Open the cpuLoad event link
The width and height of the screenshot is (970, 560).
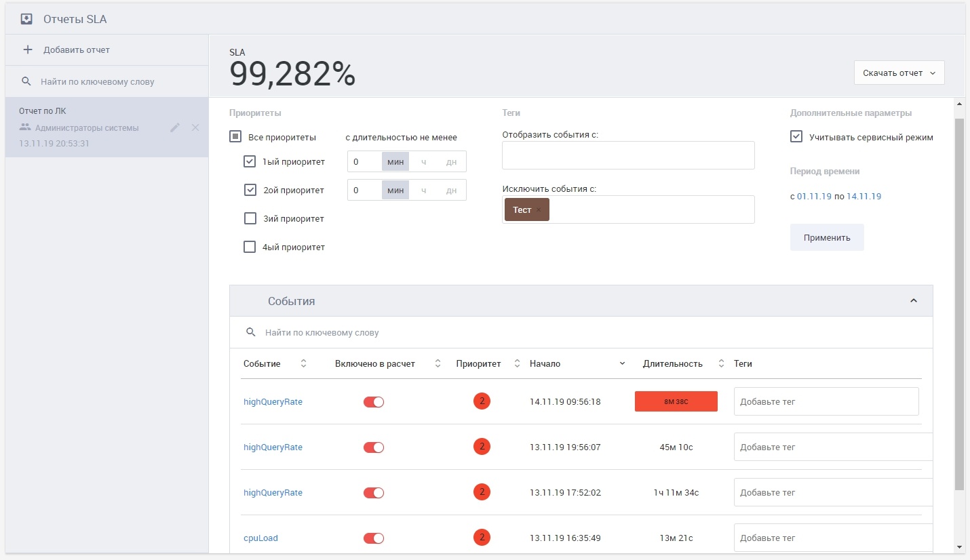(x=260, y=538)
